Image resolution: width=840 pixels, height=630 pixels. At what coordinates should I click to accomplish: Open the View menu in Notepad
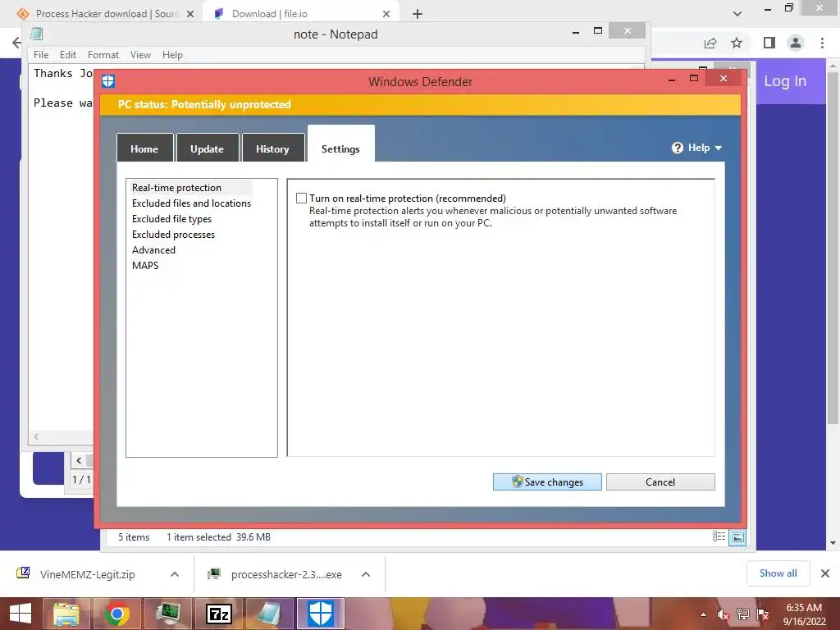click(x=140, y=55)
